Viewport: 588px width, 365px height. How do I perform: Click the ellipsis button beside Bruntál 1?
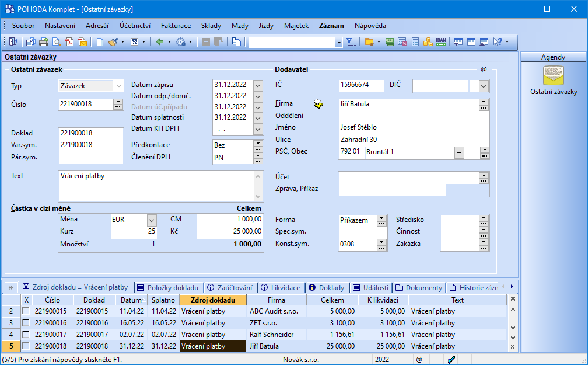coord(459,152)
